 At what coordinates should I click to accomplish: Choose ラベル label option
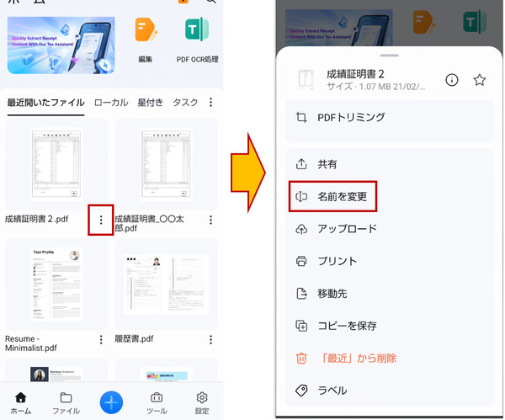(390, 391)
